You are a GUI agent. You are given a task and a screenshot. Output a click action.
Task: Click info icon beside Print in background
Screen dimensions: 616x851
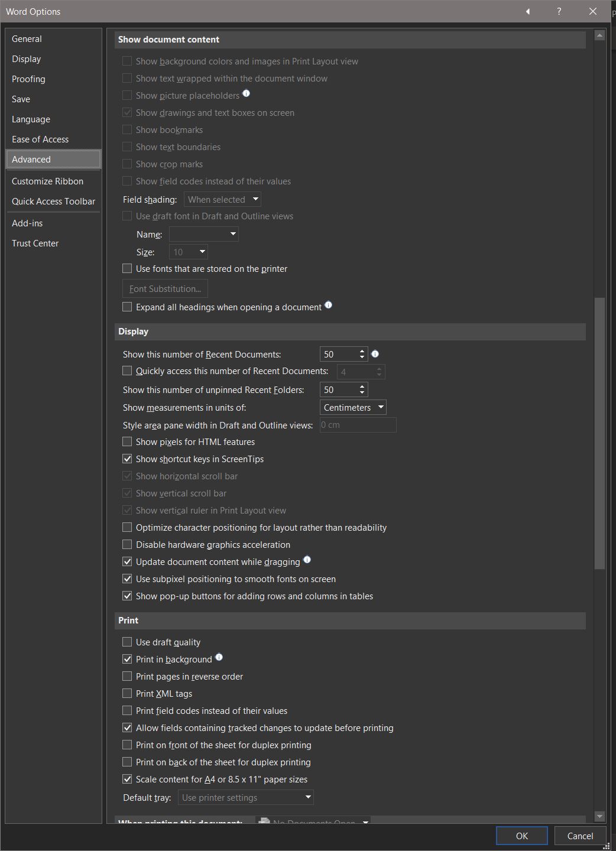click(219, 657)
